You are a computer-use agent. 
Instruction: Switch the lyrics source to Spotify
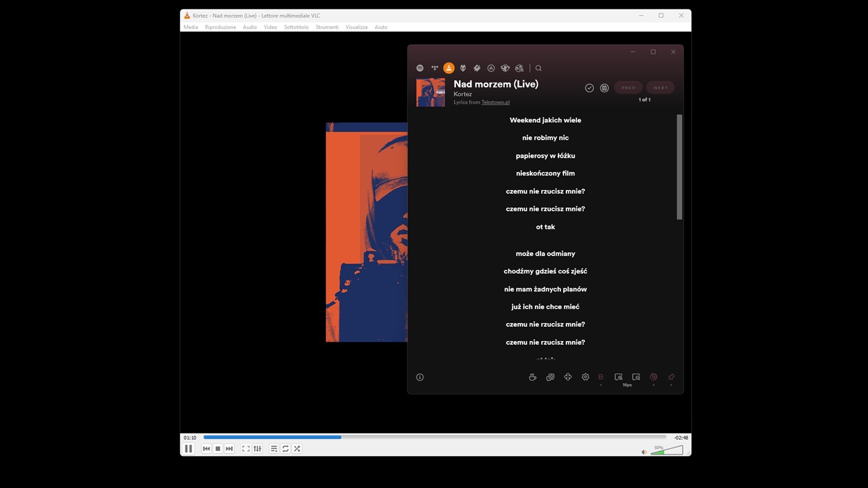point(419,68)
